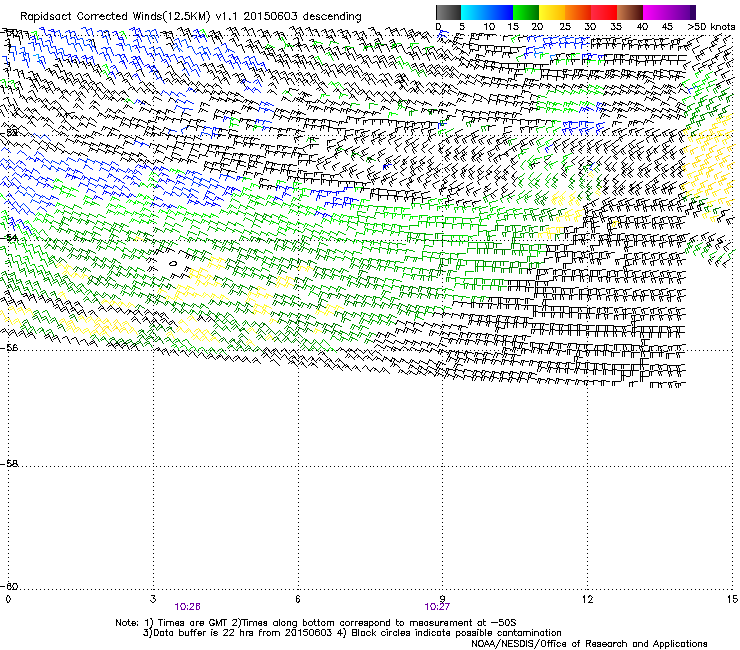Click the purple time stamp '10:27'
Image resolution: width=740 pixels, height=650 pixels.
pyautogui.click(x=437, y=607)
